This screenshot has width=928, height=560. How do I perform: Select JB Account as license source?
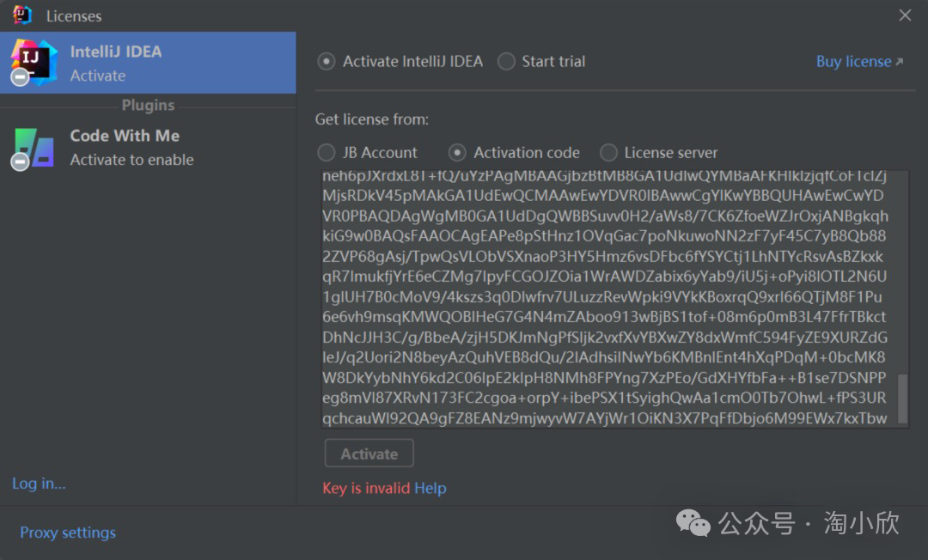point(327,153)
